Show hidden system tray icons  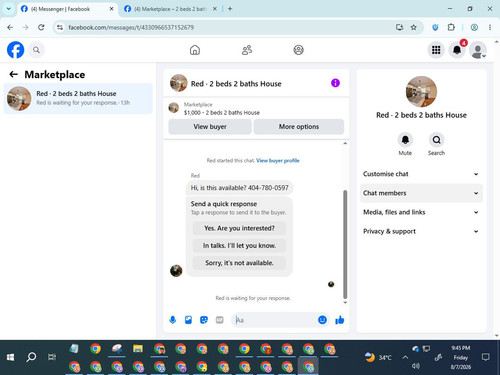pos(405,357)
